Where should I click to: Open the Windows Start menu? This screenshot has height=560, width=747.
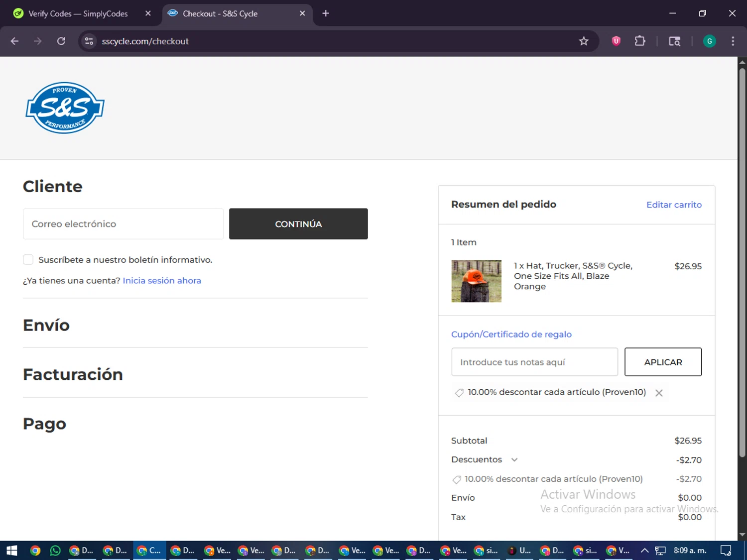point(12,550)
